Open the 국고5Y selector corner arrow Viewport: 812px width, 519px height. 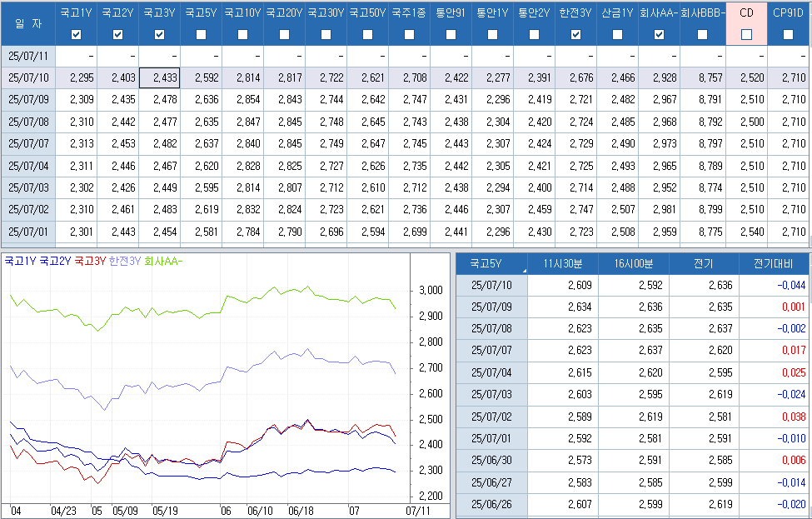pos(524,271)
